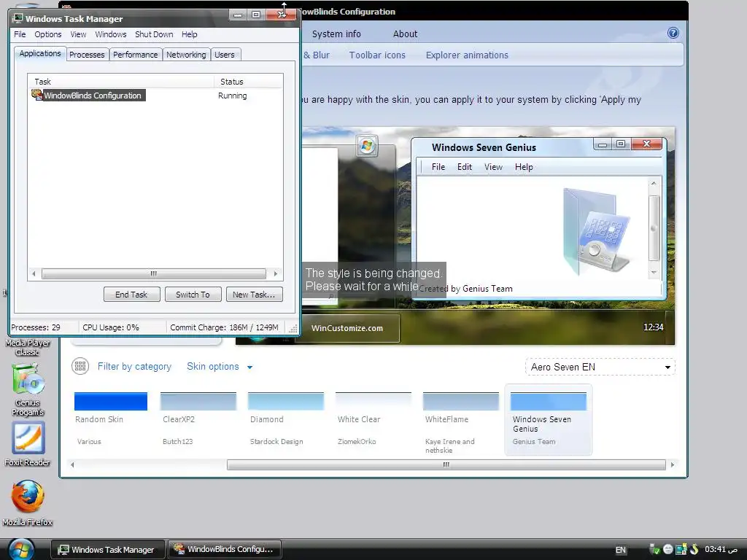The width and height of the screenshot is (747, 560).
Task: Click the Task Manager title bar icon
Action: (x=18, y=18)
